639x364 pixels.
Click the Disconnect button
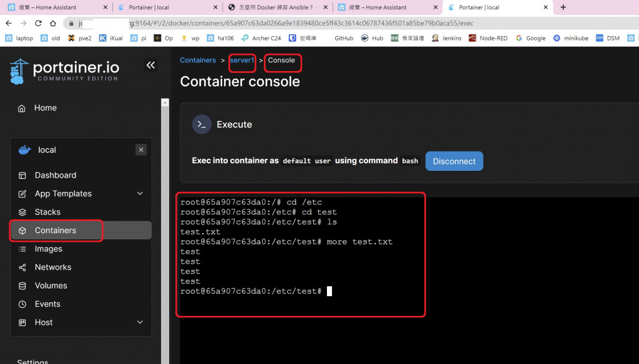454,161
